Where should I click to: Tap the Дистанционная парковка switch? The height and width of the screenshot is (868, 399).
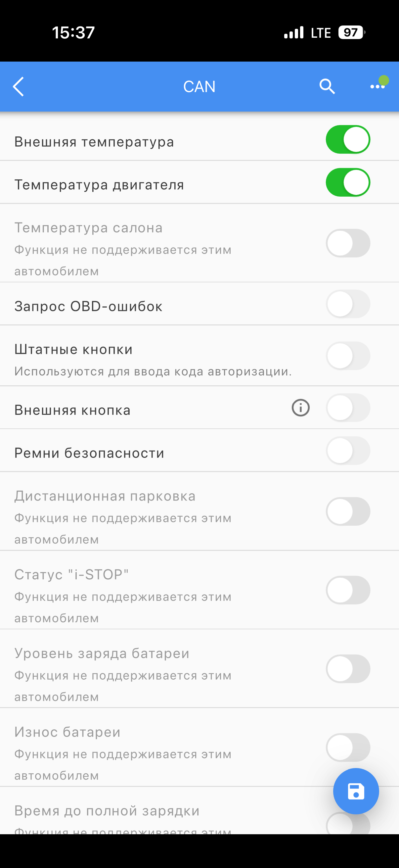tap(348, 511)
